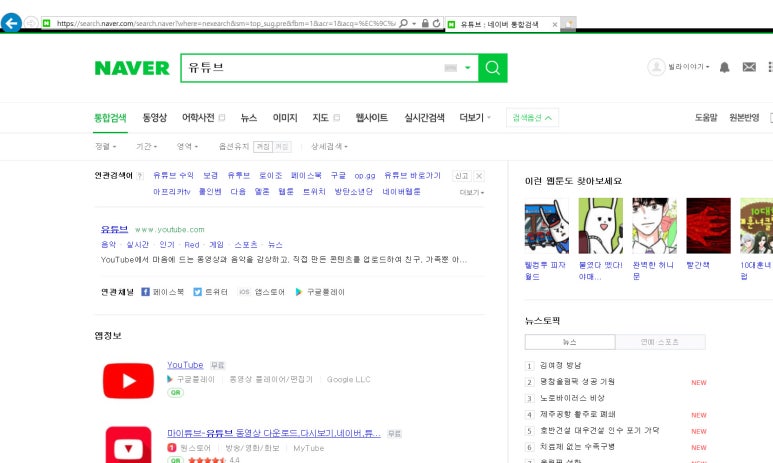Select the 연예·스포츠 tab in 뉴스토픽
This screenshot has width=773, height=463.
[x=660, y=342]
